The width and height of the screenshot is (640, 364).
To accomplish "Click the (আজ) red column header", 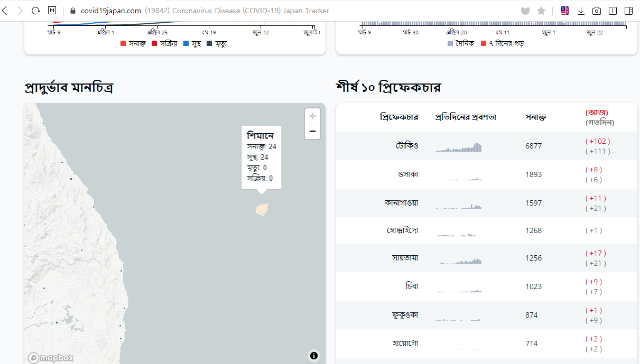I will coord(596,113).
